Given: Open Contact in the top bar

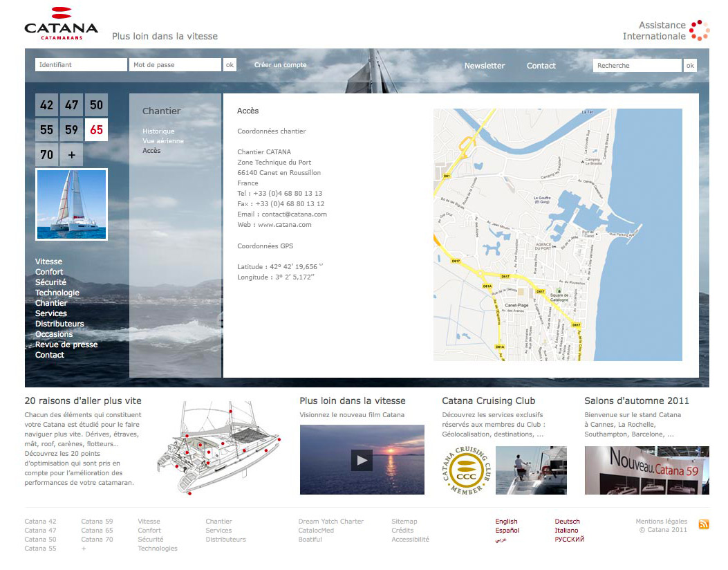Looking at the screenshot, I should 541,66.
